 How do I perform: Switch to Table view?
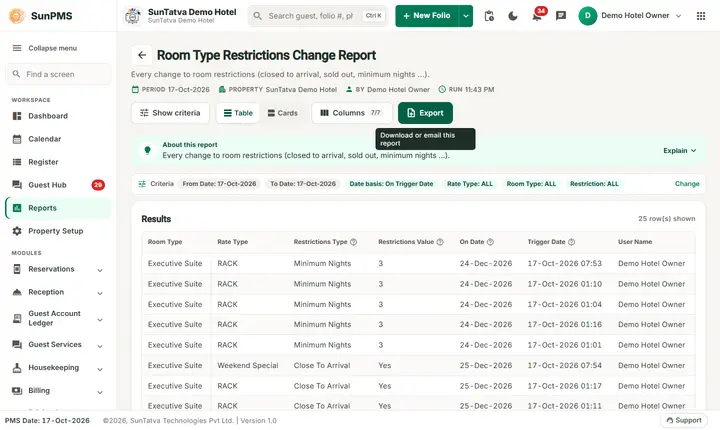(238, 113)
